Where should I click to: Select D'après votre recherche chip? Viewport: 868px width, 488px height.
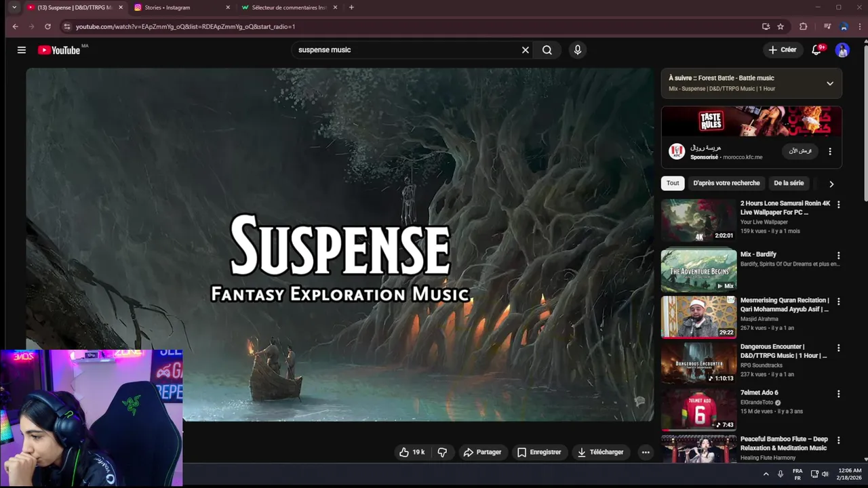click(726, 183)
